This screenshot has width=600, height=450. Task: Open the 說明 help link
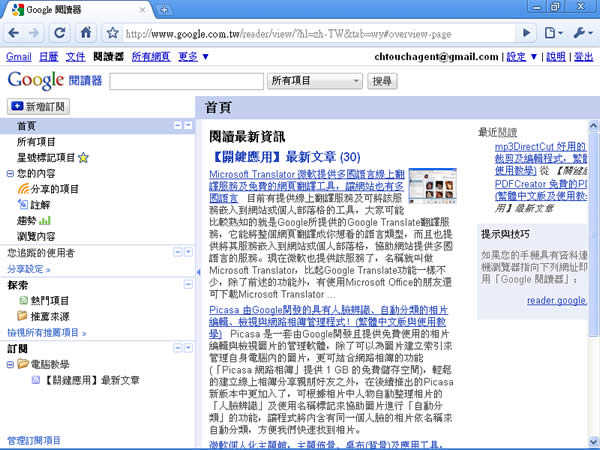point(556,57)
